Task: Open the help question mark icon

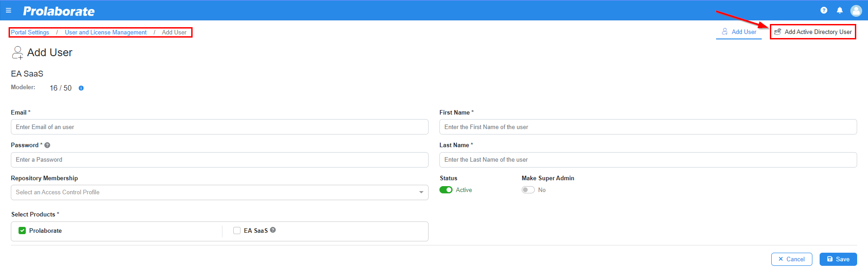Action: [824, 10]
